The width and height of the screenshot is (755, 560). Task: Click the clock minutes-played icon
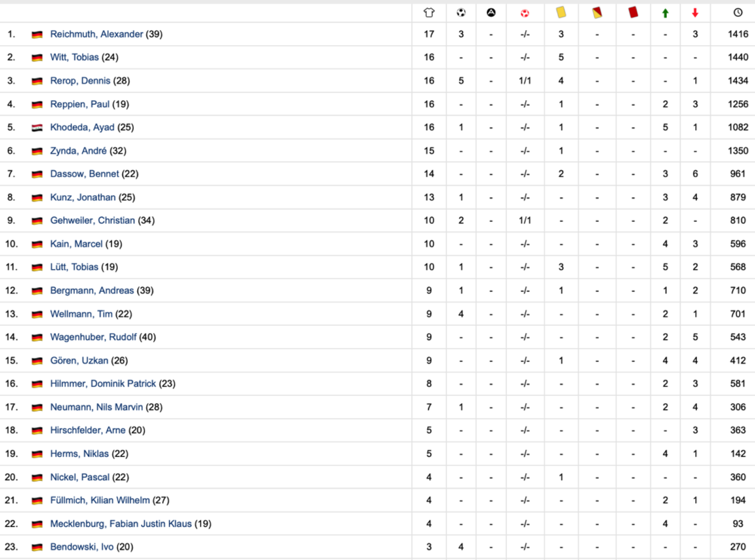coord(738,13)
